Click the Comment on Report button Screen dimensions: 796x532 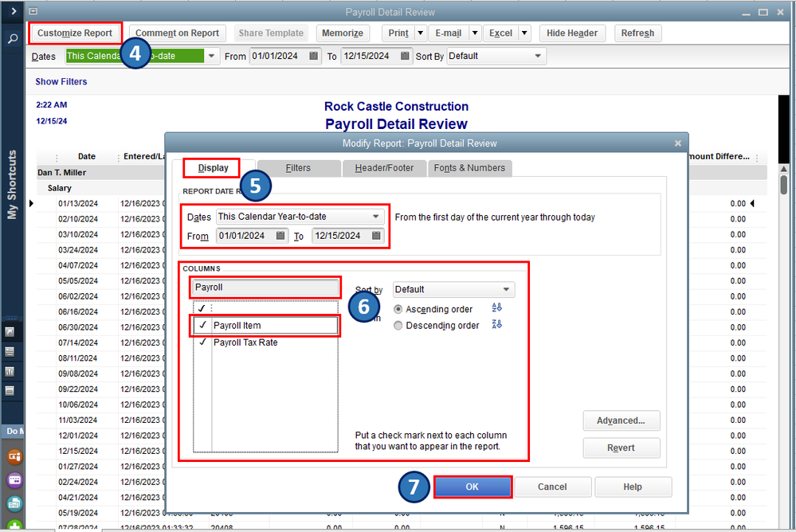pyautogui.click(x=177, y=33)
